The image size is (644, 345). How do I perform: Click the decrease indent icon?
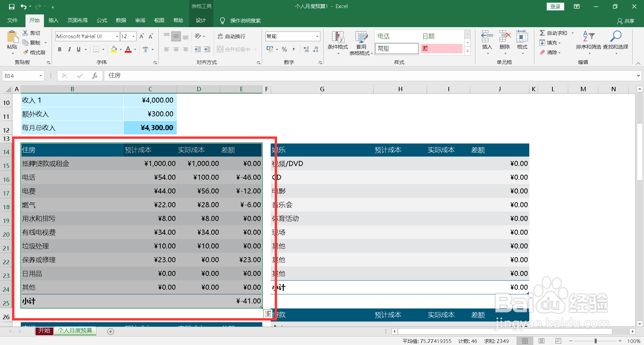point(198,49)
